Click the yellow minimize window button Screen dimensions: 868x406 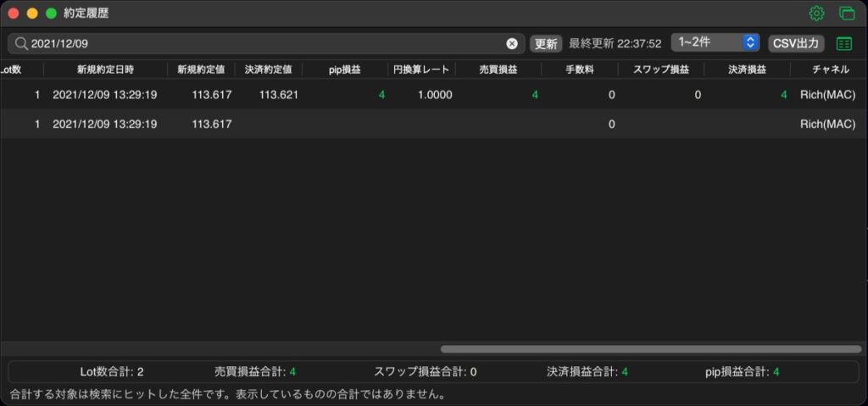pyautogui.click(x=32, y=14)
